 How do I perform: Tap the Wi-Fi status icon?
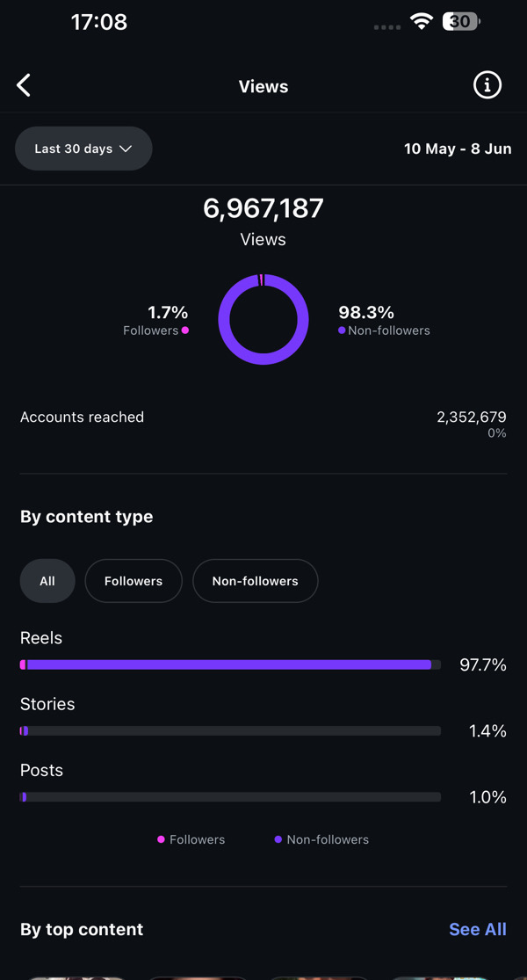422,22
